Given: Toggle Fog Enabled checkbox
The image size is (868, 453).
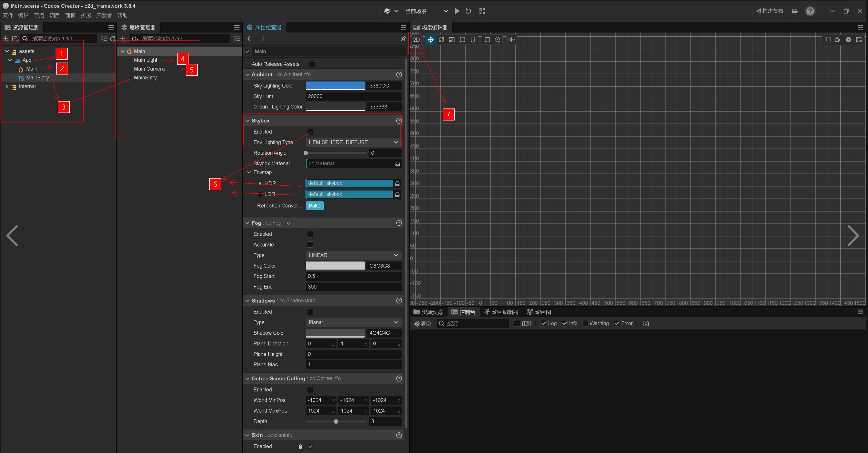Looking at the screenshot, I should (x=310, y=234).
